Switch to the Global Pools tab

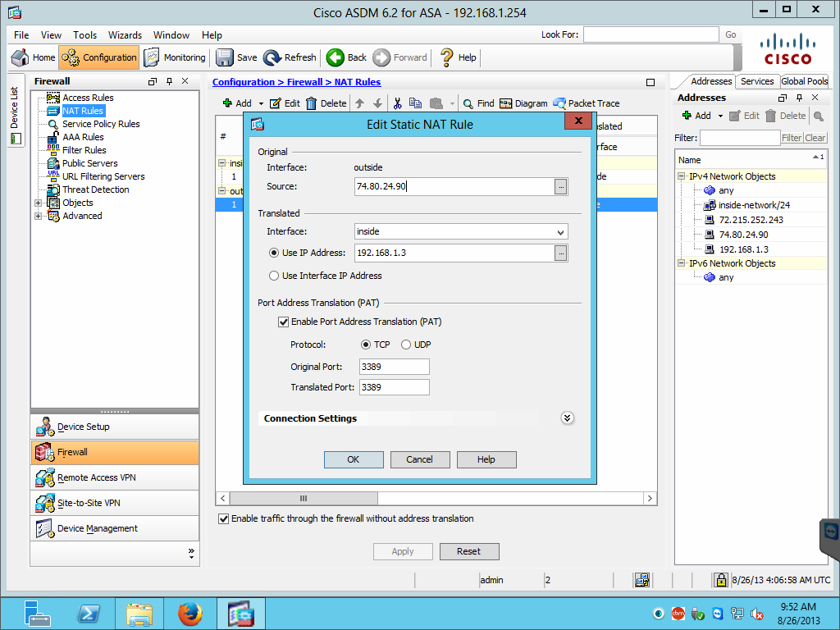804,81
